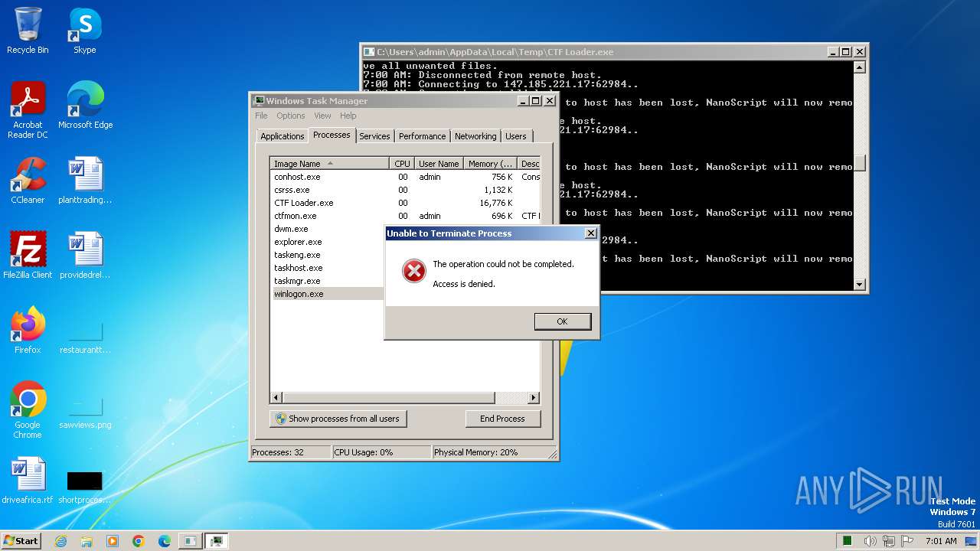Open the Options menu in Task Manager
This screenshot has height=551, width=980.
click(291, 116)
